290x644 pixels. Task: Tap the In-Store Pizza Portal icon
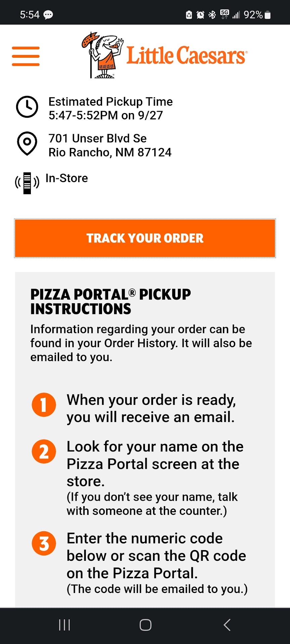tap(27, 183)
